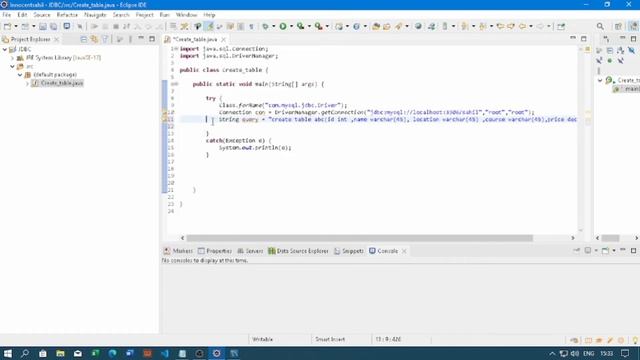The image size is (640, 360).
Task: Click the Save toolbar icon
Action: [43, 26]
